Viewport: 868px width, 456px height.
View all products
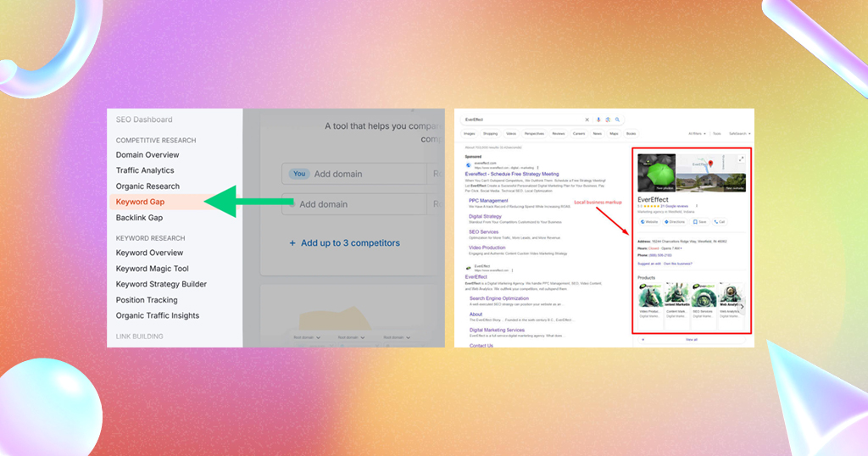pyautogui.click(x=692, y=340)
